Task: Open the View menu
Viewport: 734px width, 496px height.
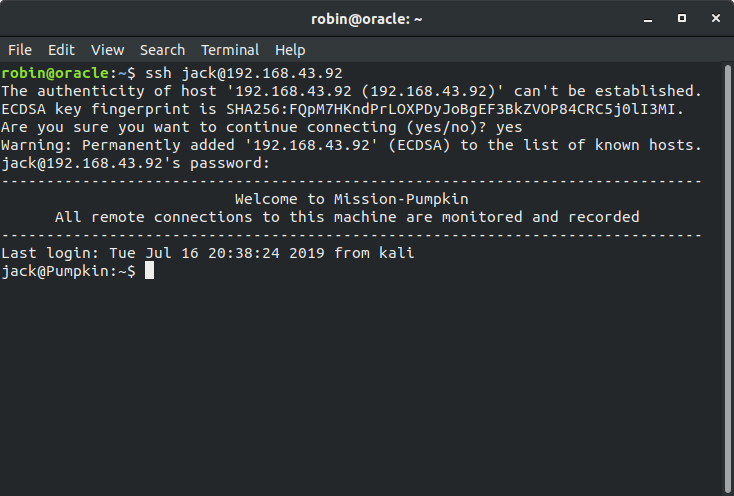Action: pos(107,50)
